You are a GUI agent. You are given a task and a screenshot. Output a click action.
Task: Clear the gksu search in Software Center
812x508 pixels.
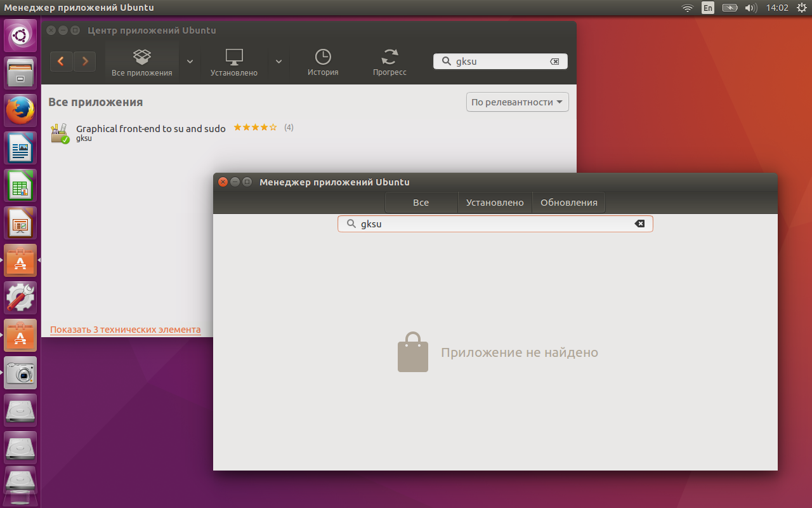554,62
